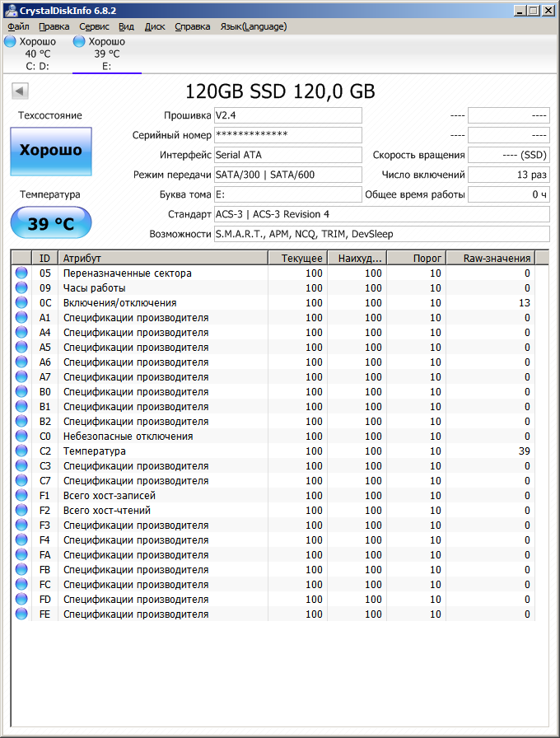This screenshot has height=738, width=560.
Task: Click the Стандарт ACS-3 field
Action: [381, 214]
